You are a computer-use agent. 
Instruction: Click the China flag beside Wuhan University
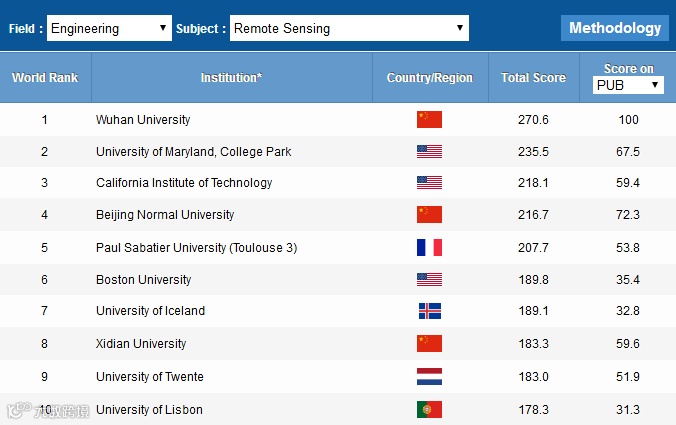tap(429, 120)
